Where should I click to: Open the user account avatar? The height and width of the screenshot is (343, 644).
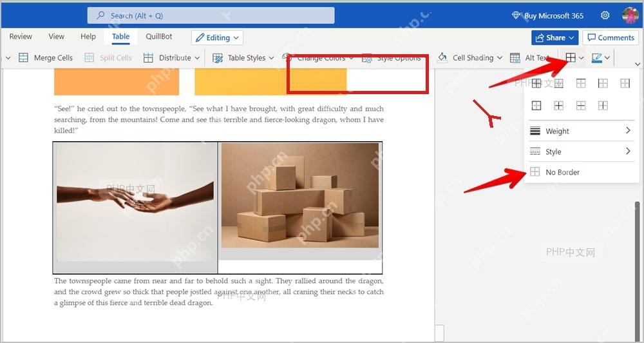click(630, 15)
